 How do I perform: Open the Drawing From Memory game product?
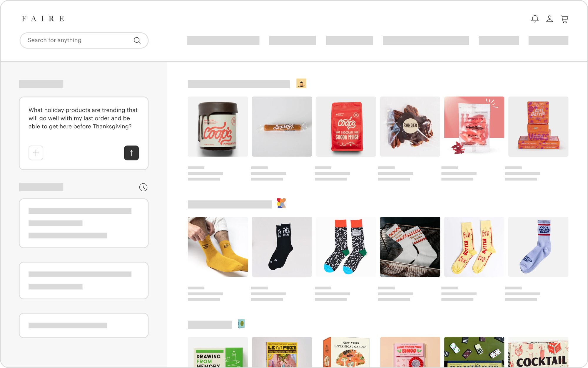218,352
